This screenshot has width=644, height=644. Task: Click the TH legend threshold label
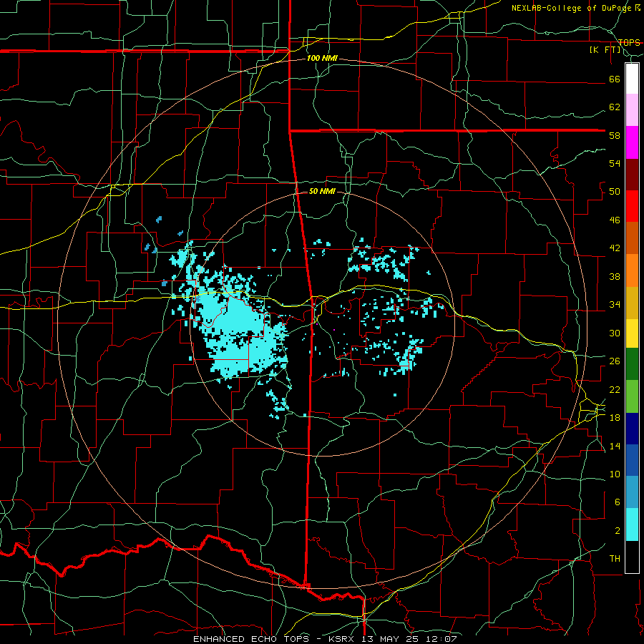click(615, 559)
